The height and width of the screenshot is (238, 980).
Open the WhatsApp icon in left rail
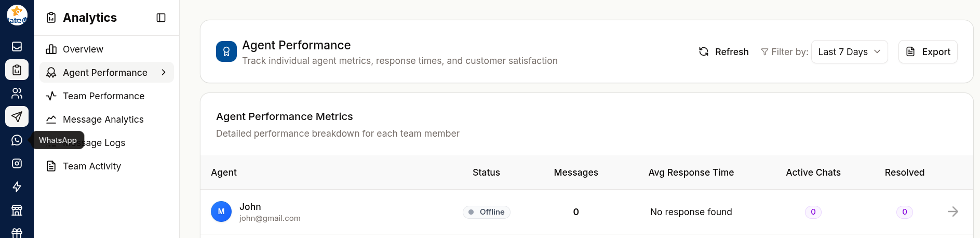click(x=17, y=140)
